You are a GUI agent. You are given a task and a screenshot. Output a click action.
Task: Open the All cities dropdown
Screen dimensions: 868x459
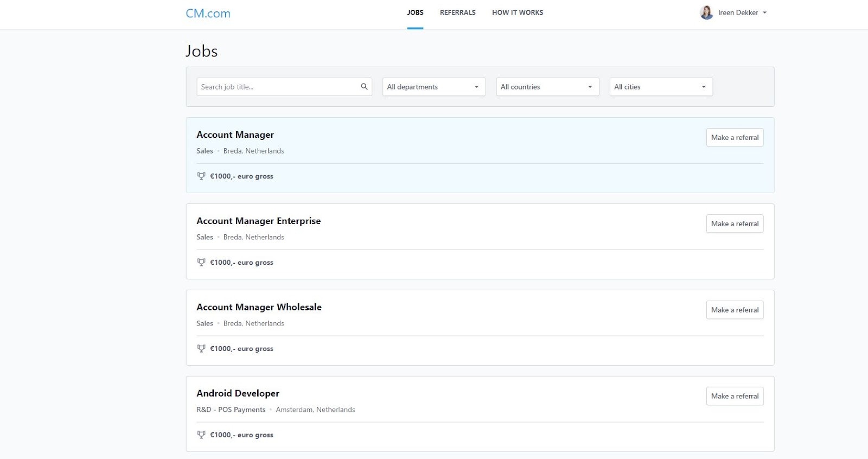660,87
